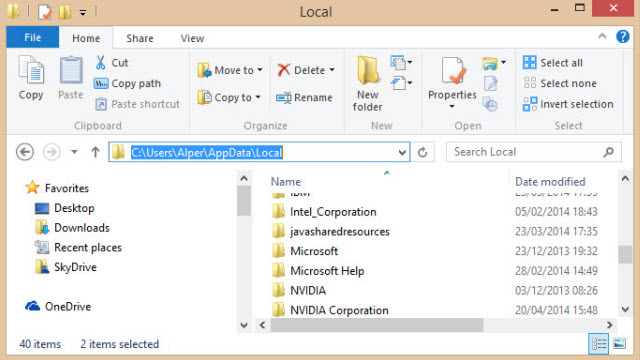Click the History clock icon in Open group

click(x=490, y=104)
